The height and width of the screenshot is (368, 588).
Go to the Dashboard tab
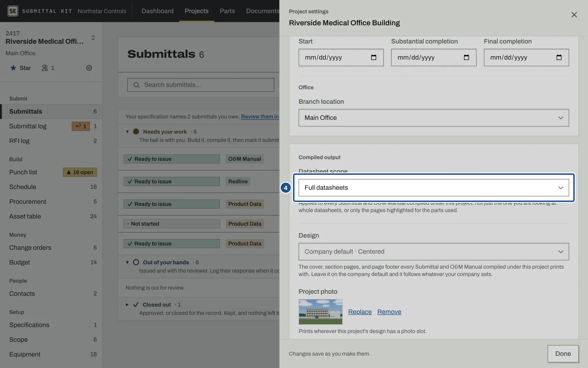pos(158,11)
